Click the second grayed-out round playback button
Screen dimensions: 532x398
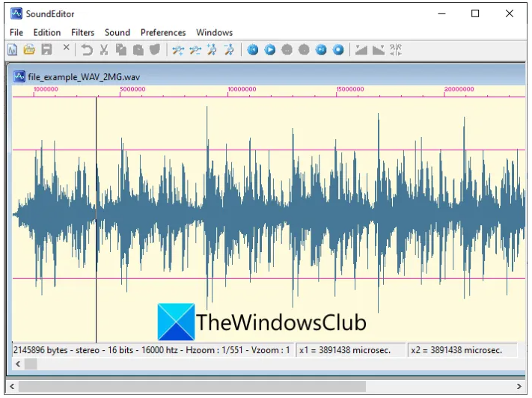point(304,50)
